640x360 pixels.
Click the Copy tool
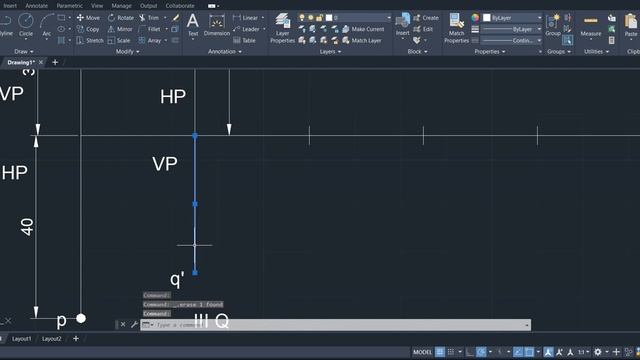coord(88,29)
